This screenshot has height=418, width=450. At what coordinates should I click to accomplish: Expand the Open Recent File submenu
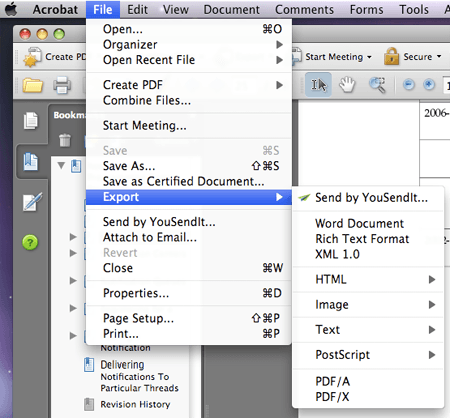[x=189, y=60]
